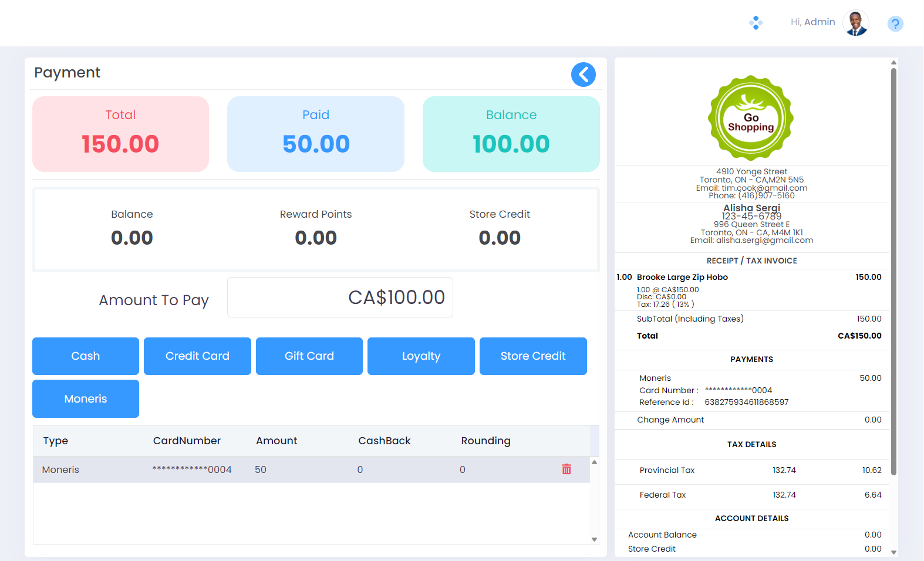Click the CardNumber column header
The image size is (924, 561).
187,441
